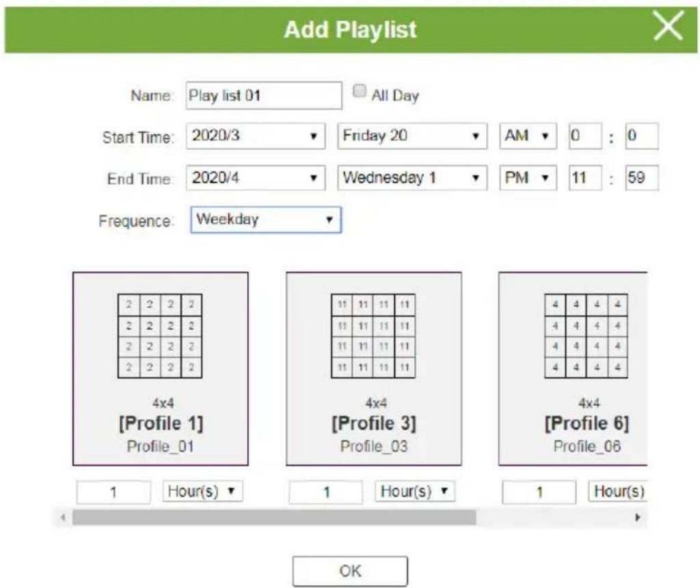700x588 pixels.
Task: Open Hour(s) unit dropdown under Profile 1
Action: 203,491
